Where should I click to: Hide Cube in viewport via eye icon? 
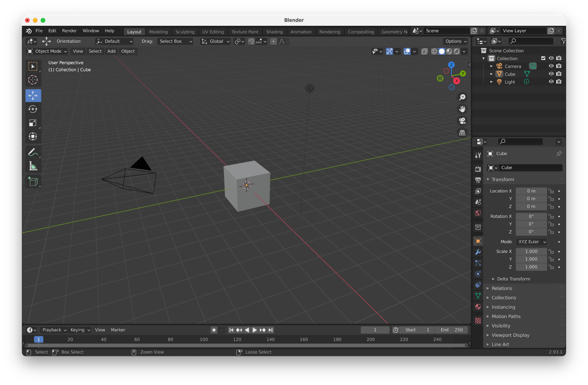[551, 74]
